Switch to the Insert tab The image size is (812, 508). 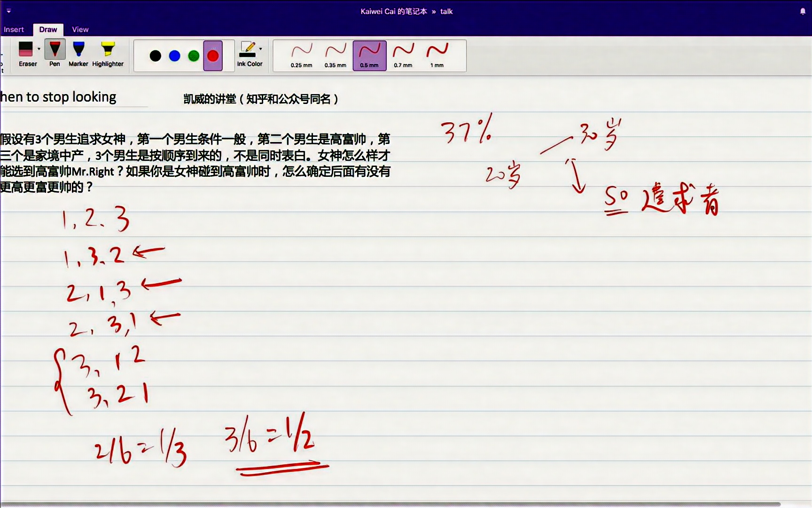coord(13,29)
